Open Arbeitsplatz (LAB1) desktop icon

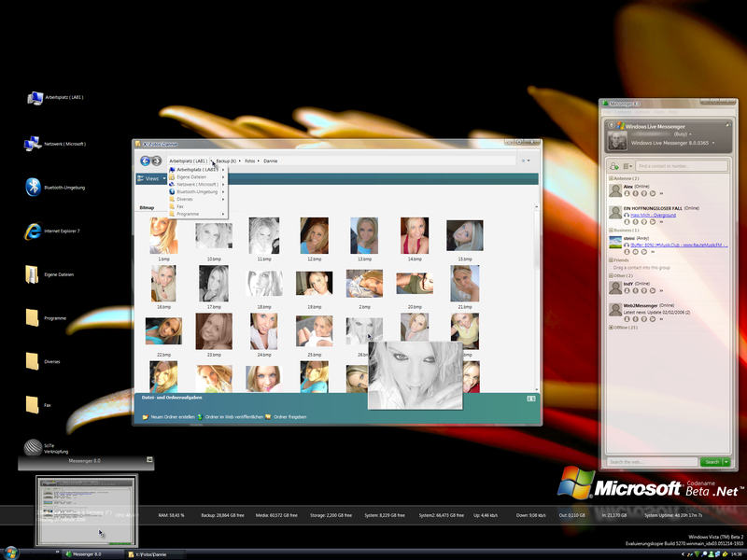(34, 97)
